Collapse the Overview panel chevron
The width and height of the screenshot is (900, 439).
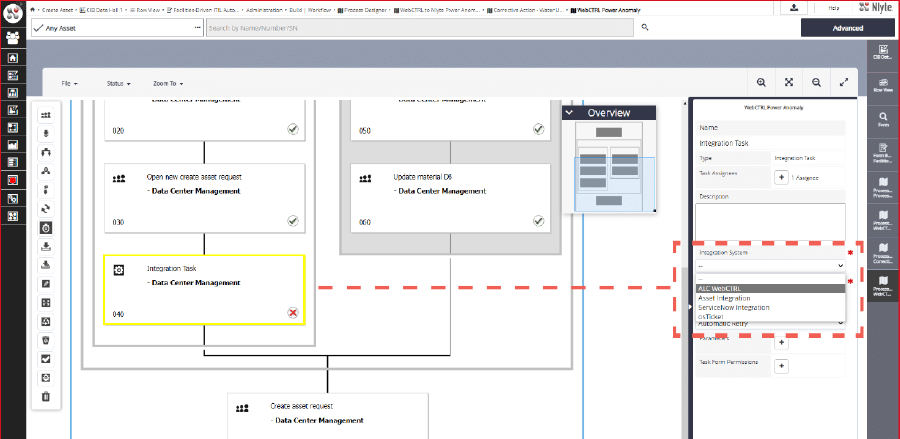pyautogui.click(x=569, y=112)
